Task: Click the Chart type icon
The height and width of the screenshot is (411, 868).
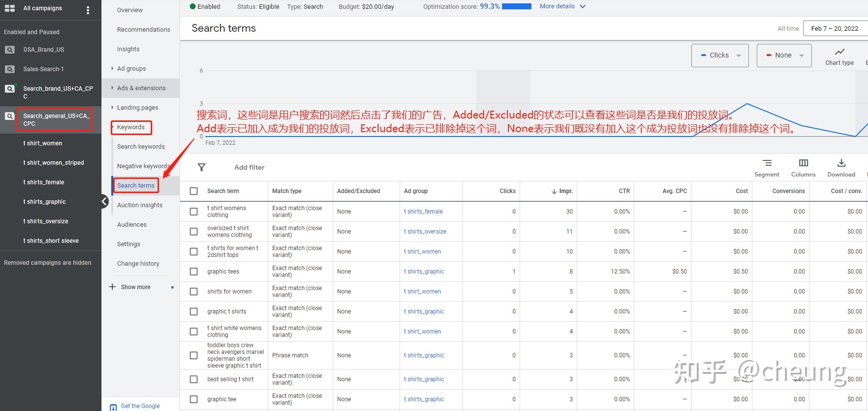Action: [839, 52]
